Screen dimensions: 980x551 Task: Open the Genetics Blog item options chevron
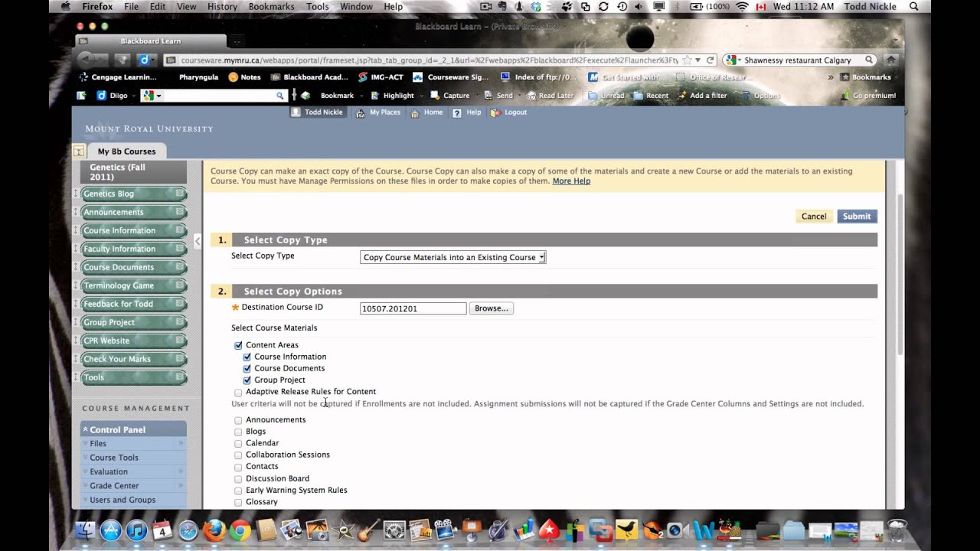pos(179,194)
